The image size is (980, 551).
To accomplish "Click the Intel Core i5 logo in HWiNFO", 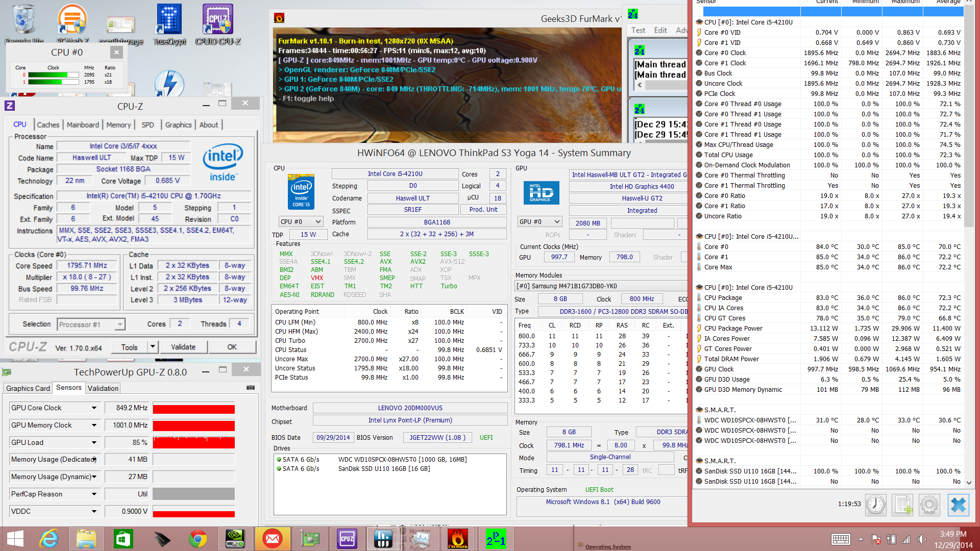I will [301, 192].
